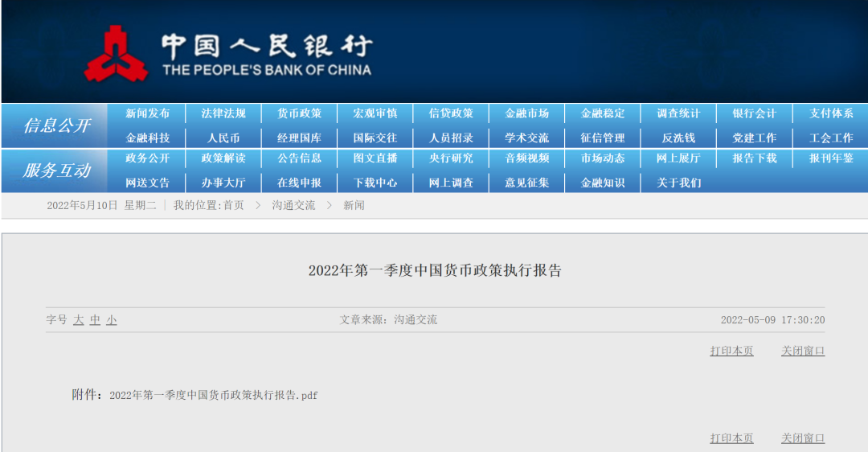
Task: Click the top 打印本页 link
Action: pyautogui.click(x=731, y=351)
